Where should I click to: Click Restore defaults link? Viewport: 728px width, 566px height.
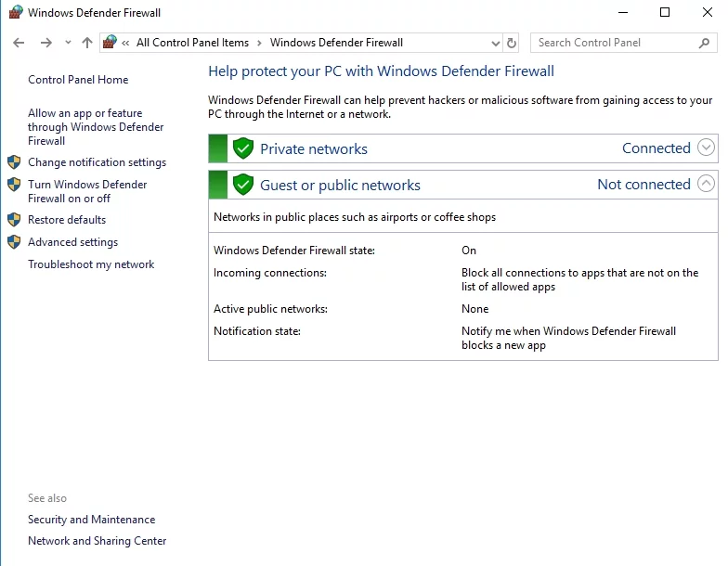(x=67, y=220)
